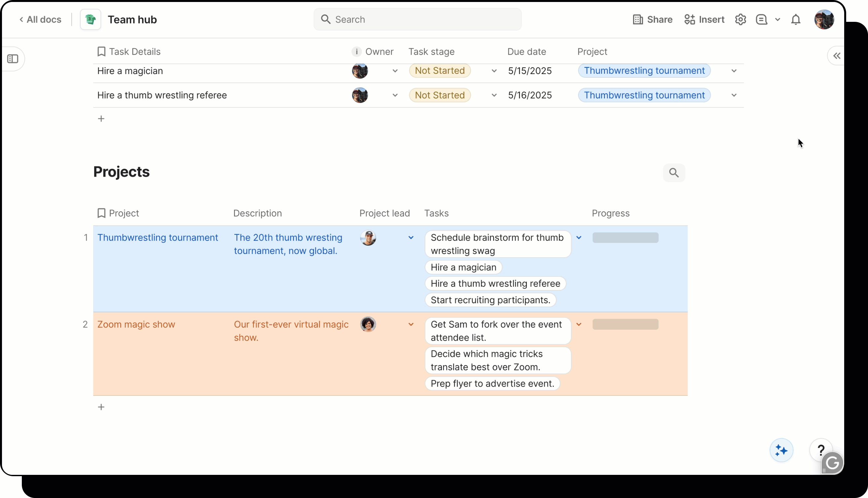Toggle the left sidebar panel icon
Viewport: 868px width, 498px height.
(x=13, y=59)
